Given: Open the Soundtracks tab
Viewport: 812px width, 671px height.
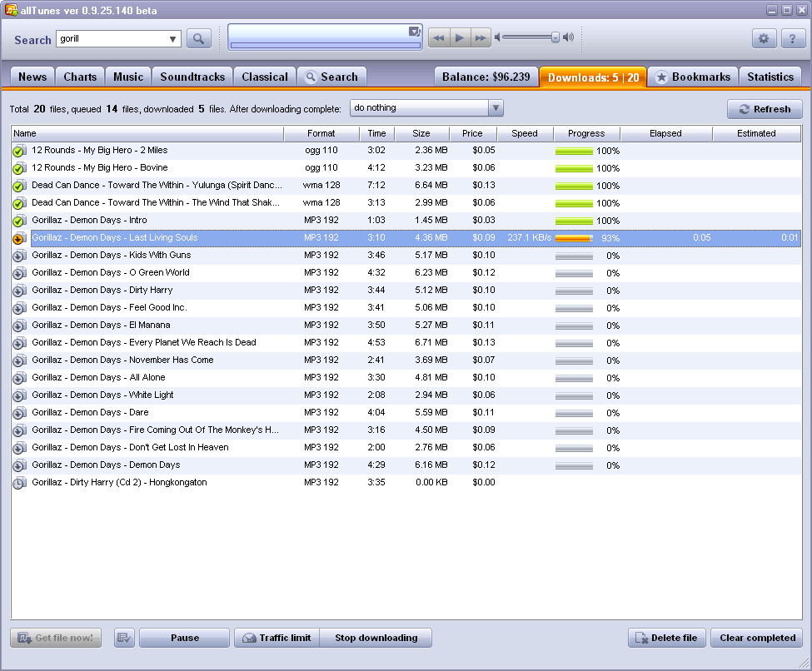Looking at the screenshot, I should pos(192,77).
